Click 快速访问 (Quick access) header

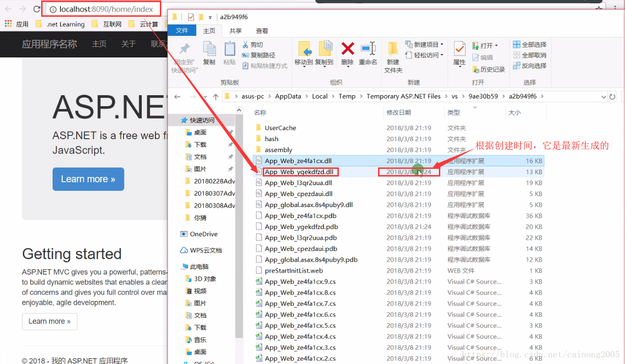pos(198,120)
